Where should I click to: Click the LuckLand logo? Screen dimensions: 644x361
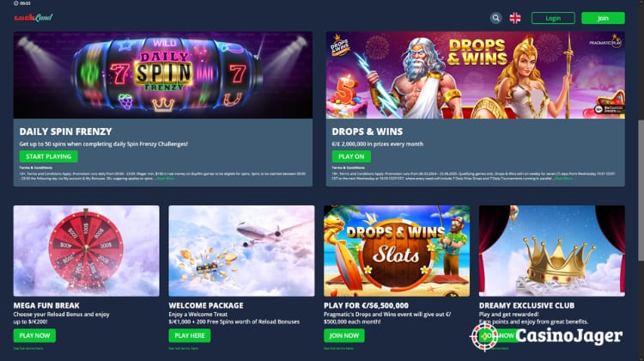point(33,17)
